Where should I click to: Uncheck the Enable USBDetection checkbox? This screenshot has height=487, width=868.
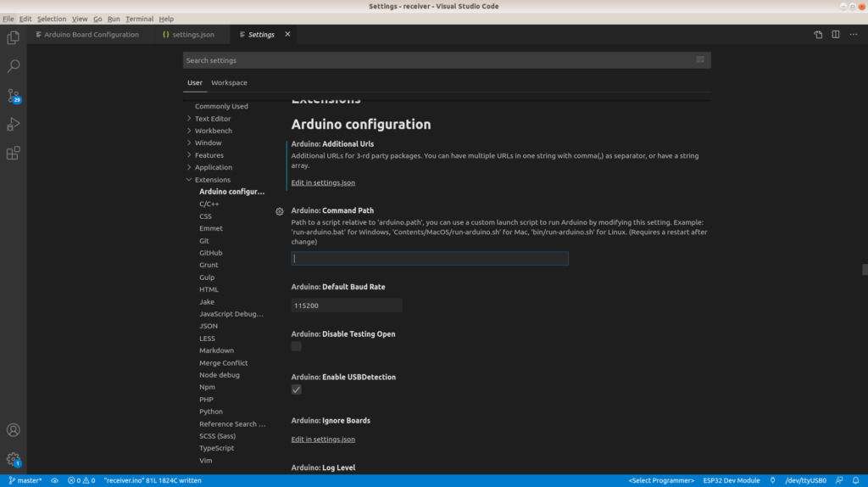coord(297,389)
